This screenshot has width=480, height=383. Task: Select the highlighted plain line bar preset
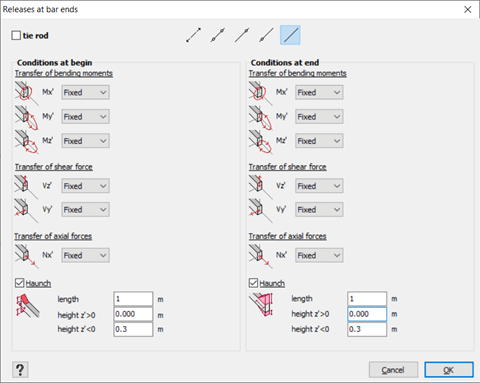tap(290, 35)
